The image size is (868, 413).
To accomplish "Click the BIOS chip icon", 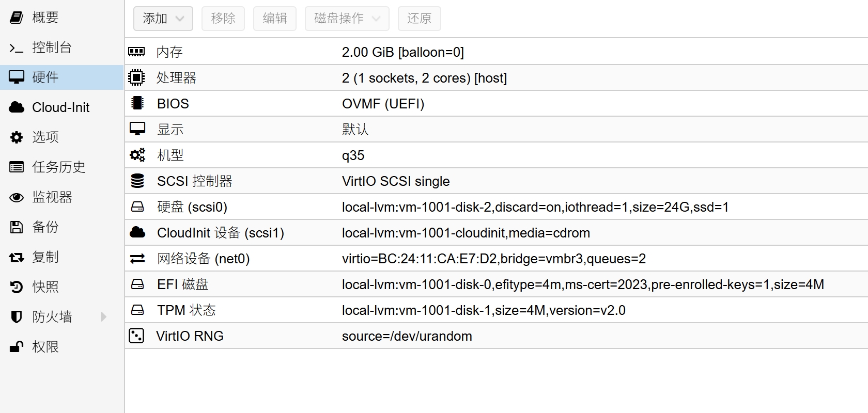I will (137, 103).
